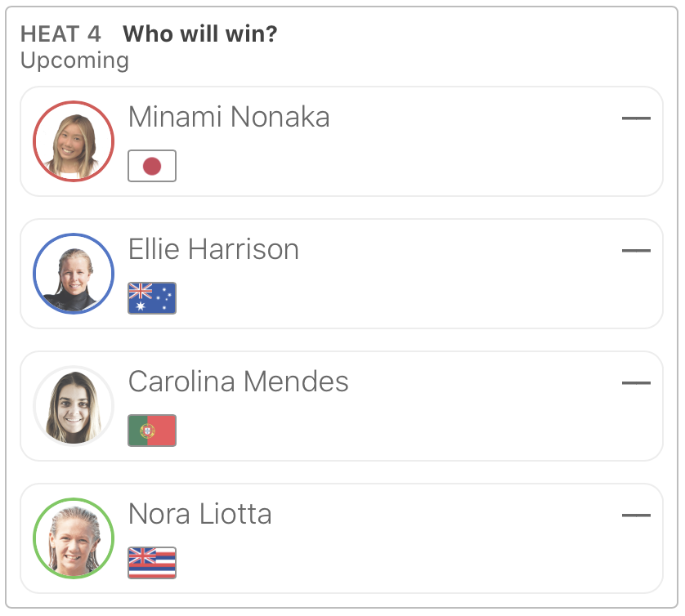This screenshot has width=685, height=616.
Task: Click the "Who will win?" heading
Action: point(200,34)
